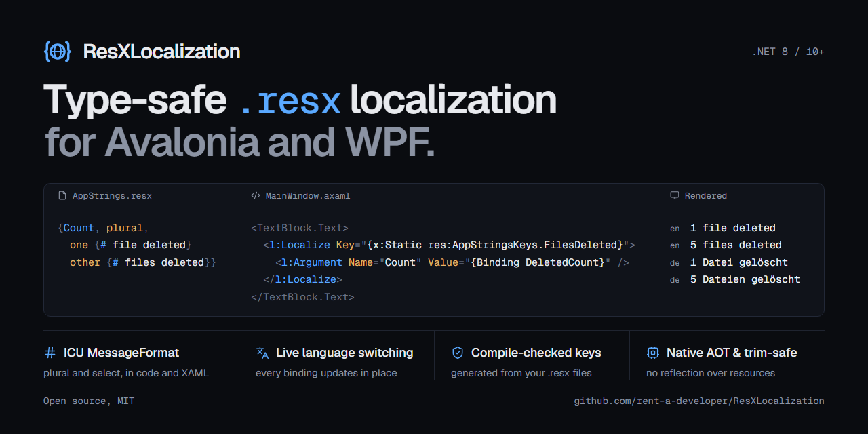Click the "no reflection over resources" text
This screenshot has height=434, width=868.
click(711, 373)
